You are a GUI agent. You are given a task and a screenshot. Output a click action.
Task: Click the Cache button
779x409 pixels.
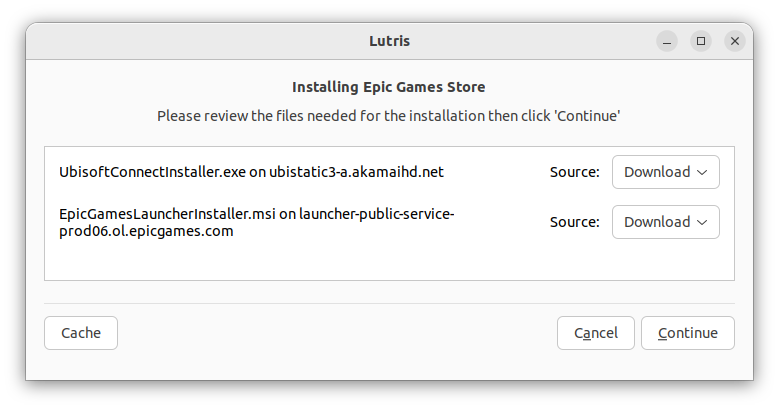(x=81, y=333)
